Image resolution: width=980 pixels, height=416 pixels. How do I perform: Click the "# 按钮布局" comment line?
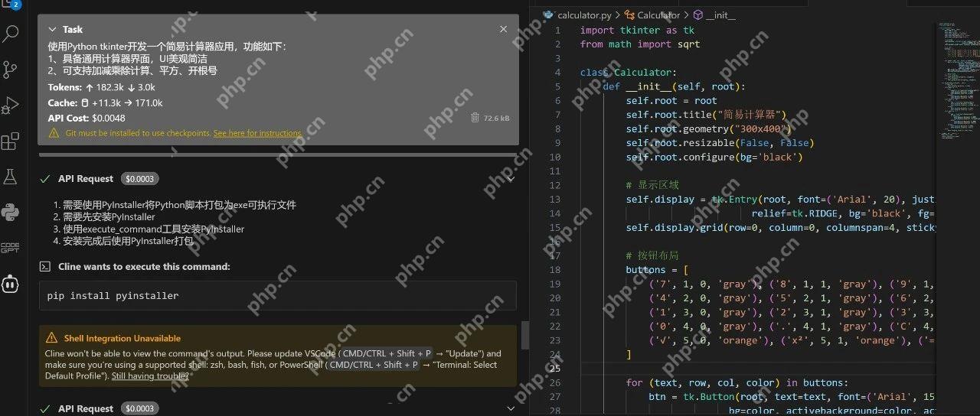(652, 255)
